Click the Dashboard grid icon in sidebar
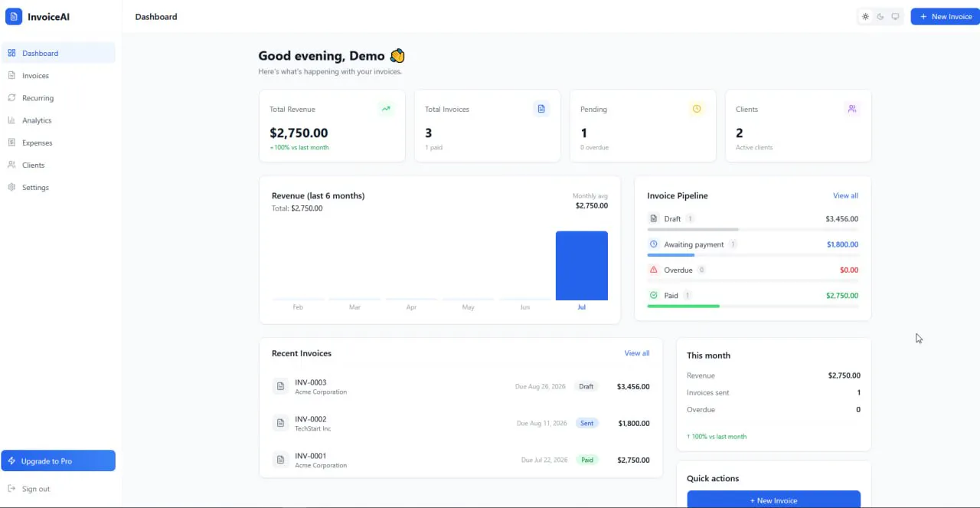980x508 pixels. 11,53
